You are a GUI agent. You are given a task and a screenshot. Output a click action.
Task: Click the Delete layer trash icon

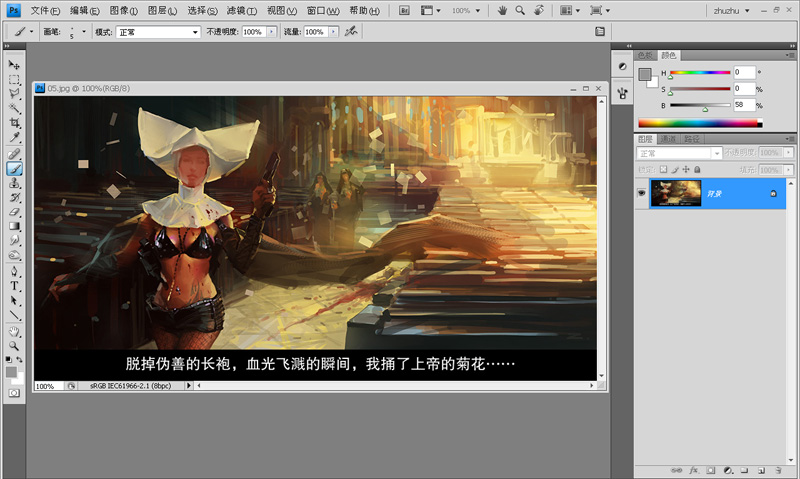[778, 470]
